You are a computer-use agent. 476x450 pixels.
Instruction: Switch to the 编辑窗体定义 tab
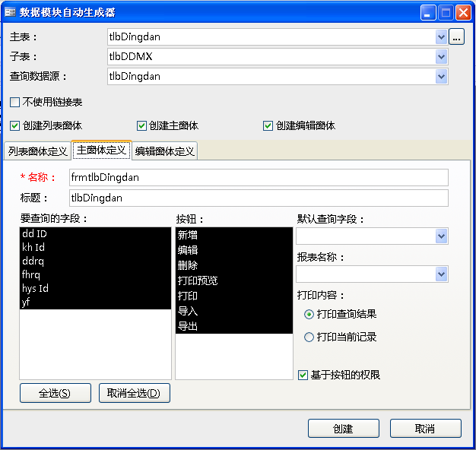click(165, 151)
